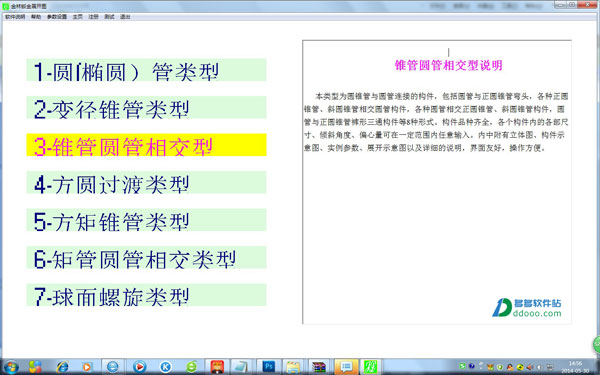Open the red character face taskbar icon
The width and height of the screenshot is (600, 375).
(x=217, y=367)
